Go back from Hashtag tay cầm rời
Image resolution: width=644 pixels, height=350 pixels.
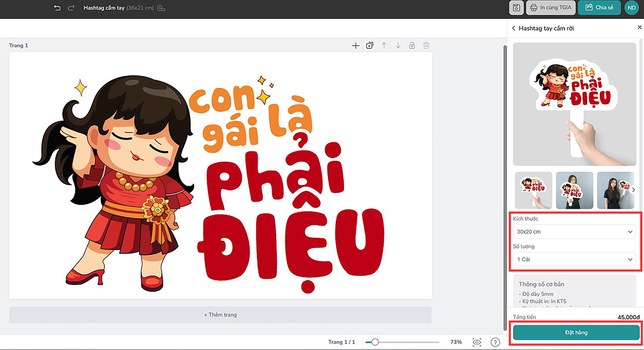point(514,28)
